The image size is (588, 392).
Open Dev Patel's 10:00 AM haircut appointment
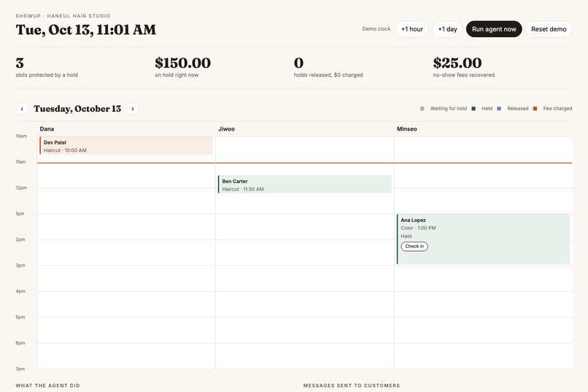point(126,145)
